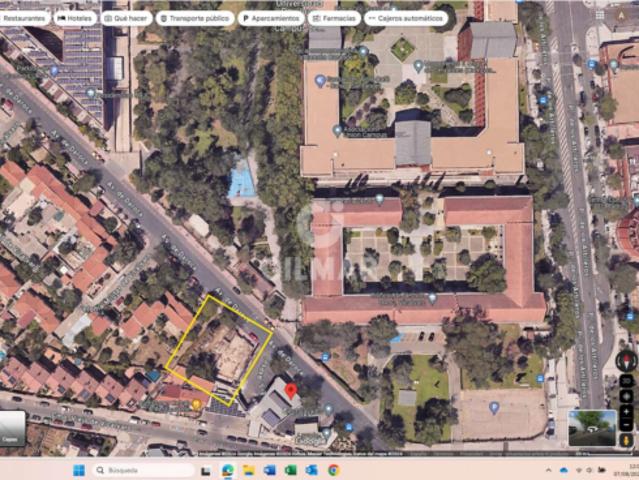Click the blue pin in the dirt lot
This screenshot has width=639, height=480.
(494, 407)
